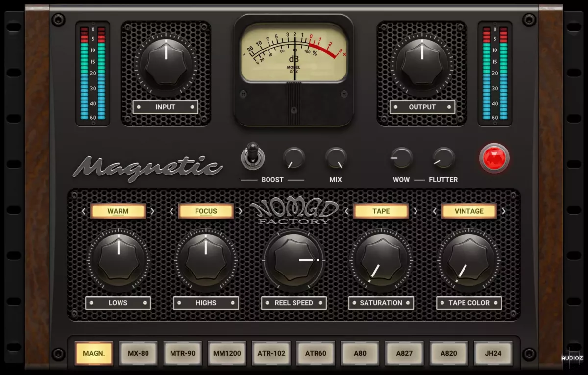Click the small Wow knob

401,158
